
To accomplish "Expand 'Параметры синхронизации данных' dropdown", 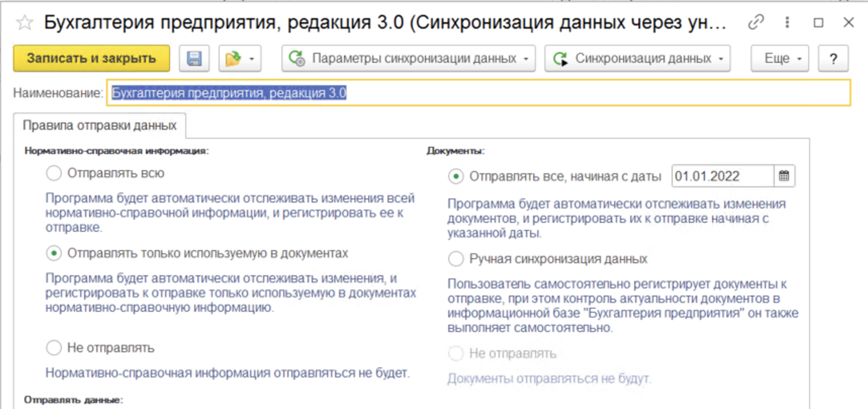I will tap(408, 59).
